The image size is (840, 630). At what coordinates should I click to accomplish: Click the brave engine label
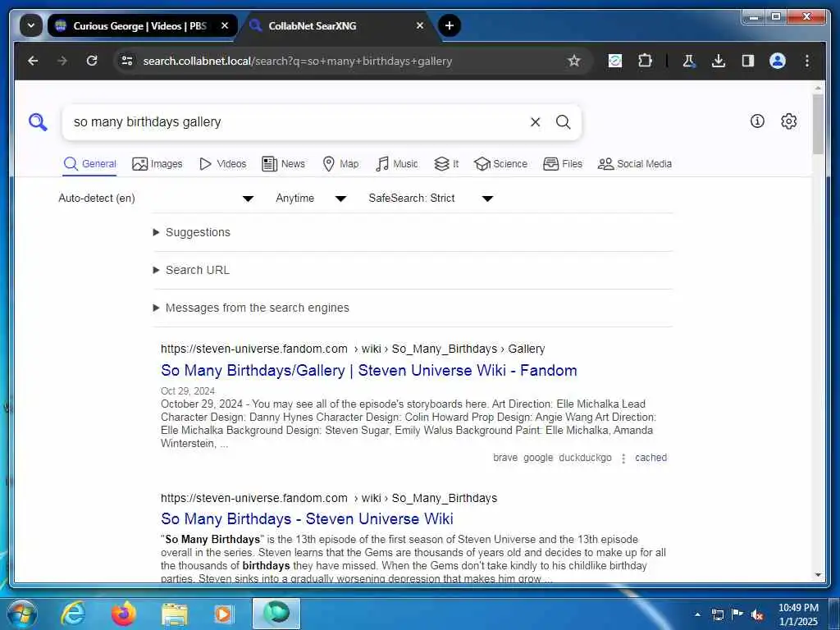pyautogui.click(x=505, y=458)
